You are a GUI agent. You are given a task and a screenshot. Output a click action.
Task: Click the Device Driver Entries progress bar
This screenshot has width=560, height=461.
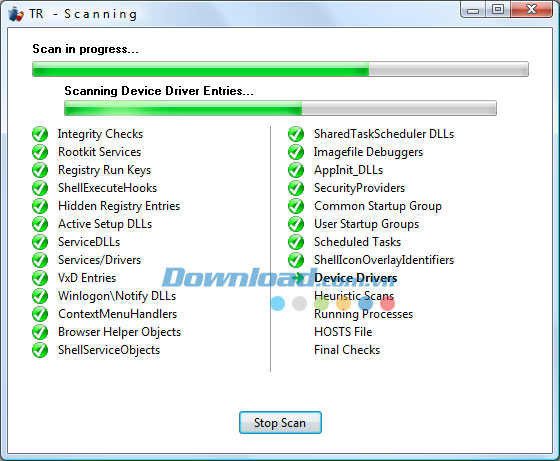(x=280, y=108)
